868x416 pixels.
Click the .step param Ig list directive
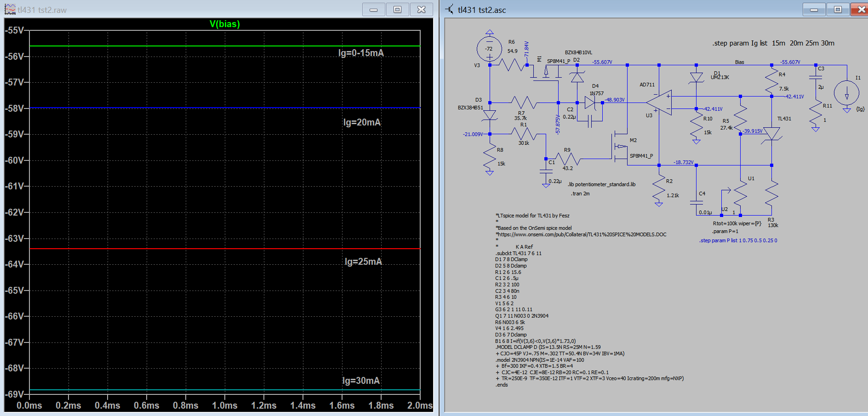coord(773,43)
